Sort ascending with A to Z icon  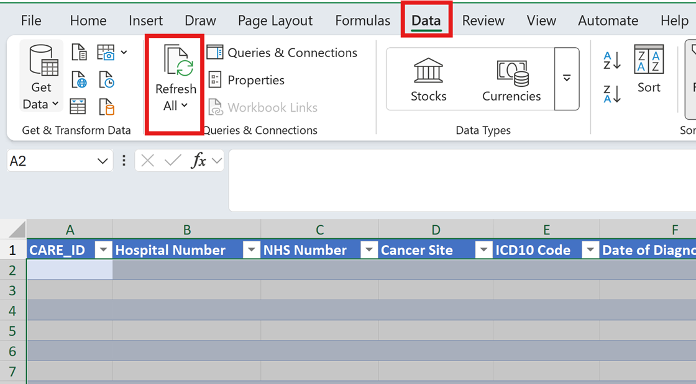coord(612,61)
